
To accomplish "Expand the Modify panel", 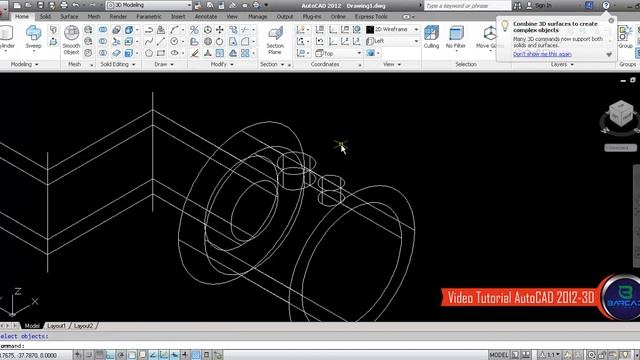I will [x=222, y=64].
